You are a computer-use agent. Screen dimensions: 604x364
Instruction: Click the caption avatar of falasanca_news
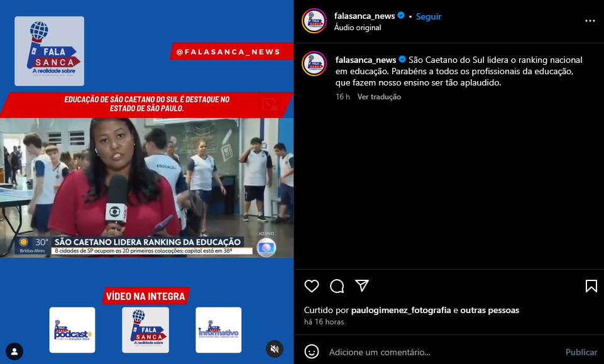314,63
